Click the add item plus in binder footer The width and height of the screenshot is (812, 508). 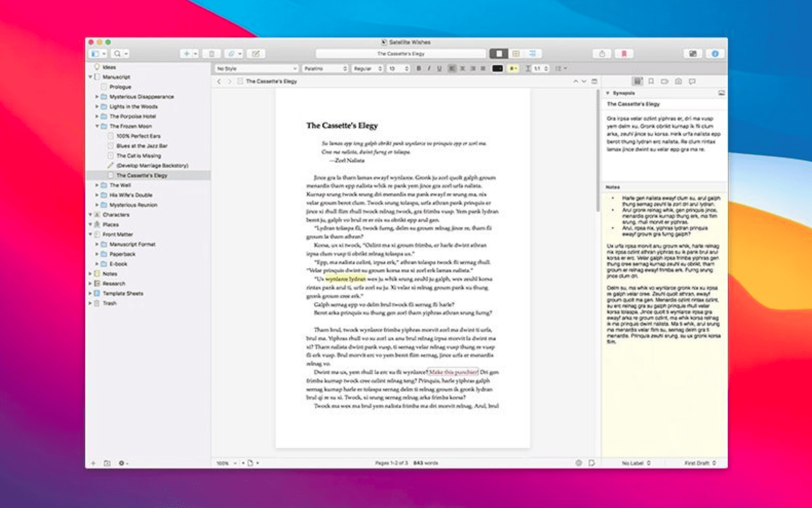click(93, 463)
